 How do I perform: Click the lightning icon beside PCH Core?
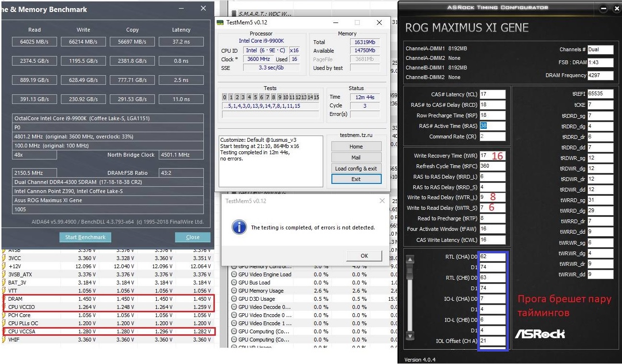3,315
